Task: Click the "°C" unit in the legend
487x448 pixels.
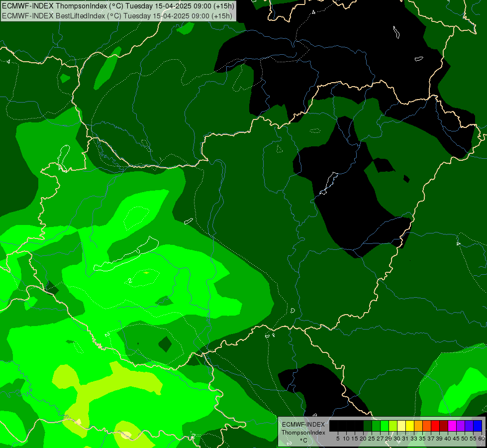Action: coord(304,440)
